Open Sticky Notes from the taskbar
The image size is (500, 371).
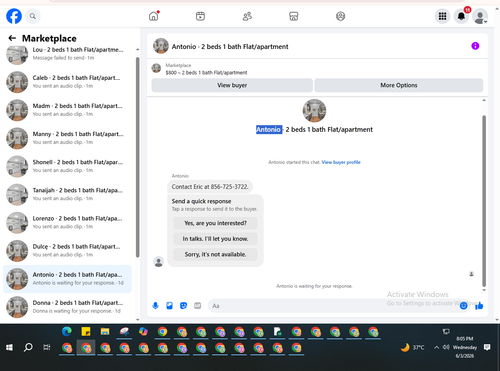tap(86, 332)
